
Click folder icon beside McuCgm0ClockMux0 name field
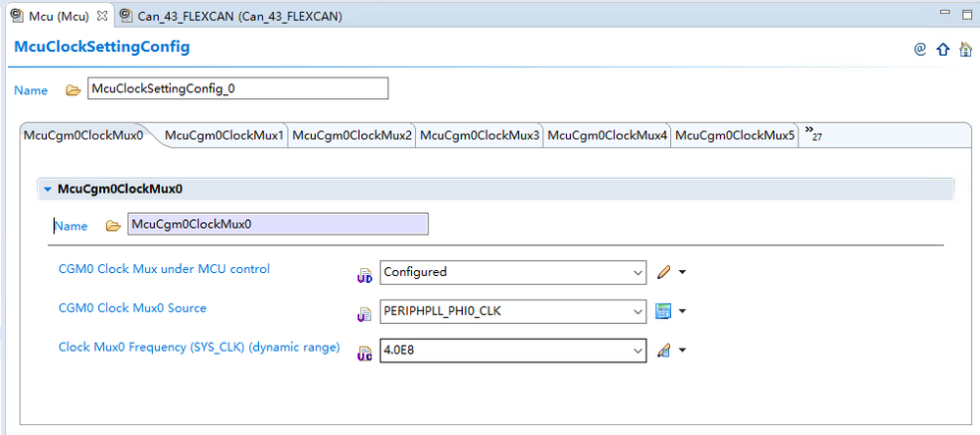point(113,225)
